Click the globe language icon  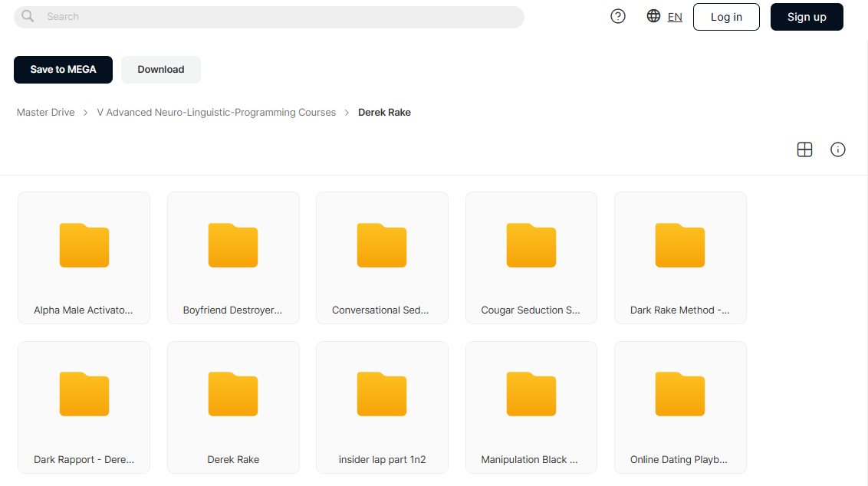[653, 16]
